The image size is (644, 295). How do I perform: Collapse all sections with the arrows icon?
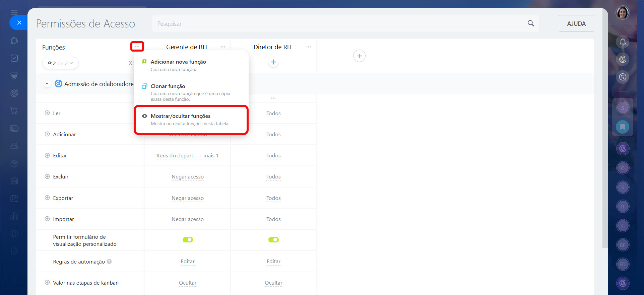130,63
